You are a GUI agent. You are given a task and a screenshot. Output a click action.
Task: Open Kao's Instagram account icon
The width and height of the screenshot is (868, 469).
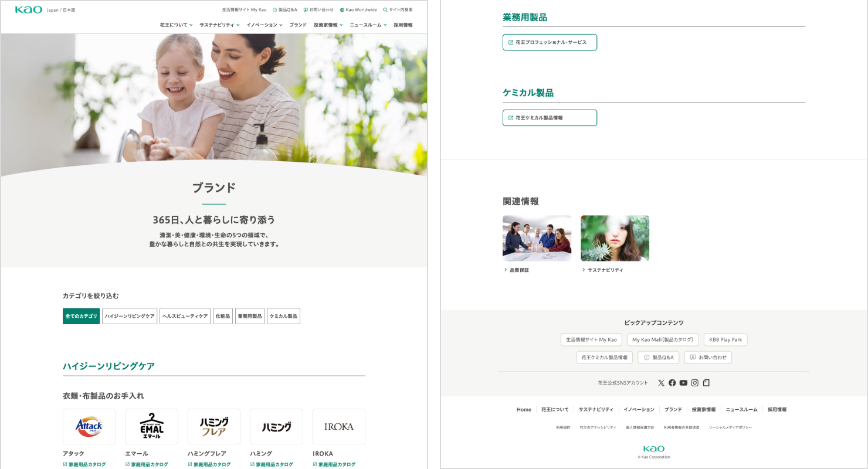[x=694, y=383]
